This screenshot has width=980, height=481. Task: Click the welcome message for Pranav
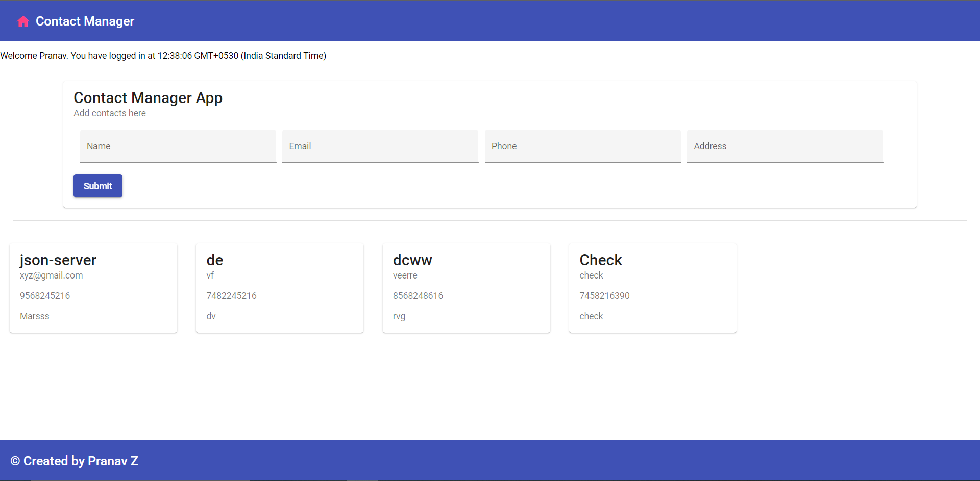coord(163,56)
